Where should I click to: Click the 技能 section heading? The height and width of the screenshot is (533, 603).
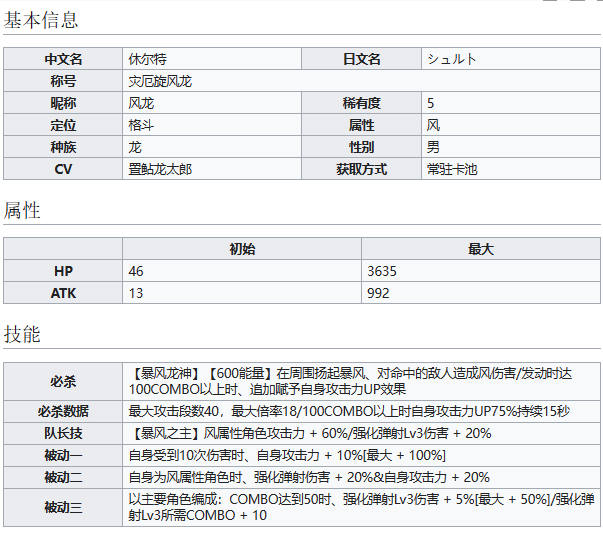click(x=22, y=334)
